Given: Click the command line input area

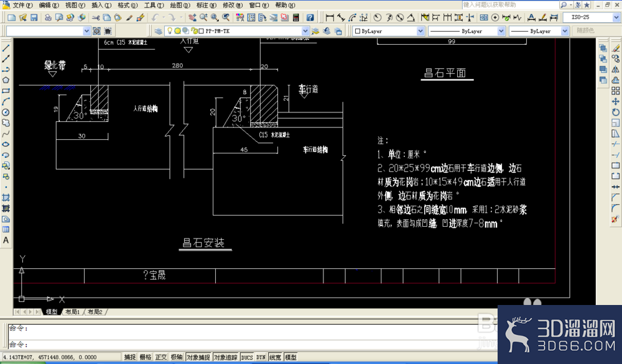Looking at the screenshot, I should (253, 344).
